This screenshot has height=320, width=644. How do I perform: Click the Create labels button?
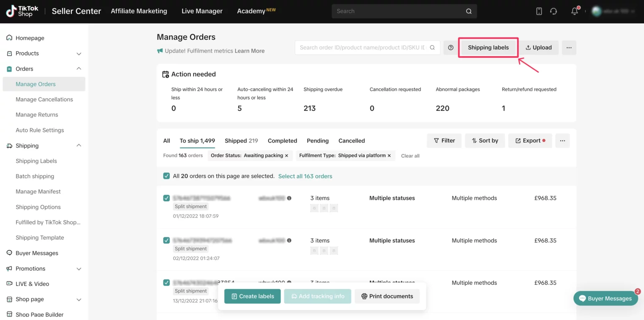(x=252, y=296)
